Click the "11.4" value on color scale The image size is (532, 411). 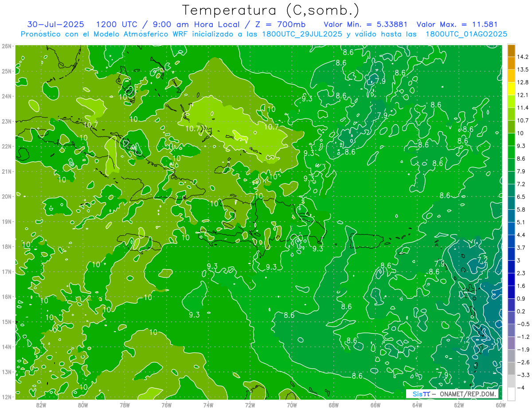(x=523, y=108)
